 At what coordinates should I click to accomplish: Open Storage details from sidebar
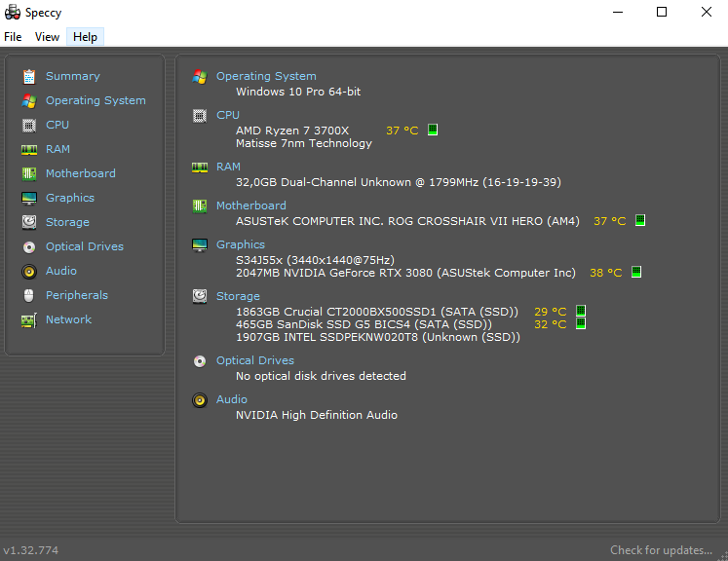point(67,222)
